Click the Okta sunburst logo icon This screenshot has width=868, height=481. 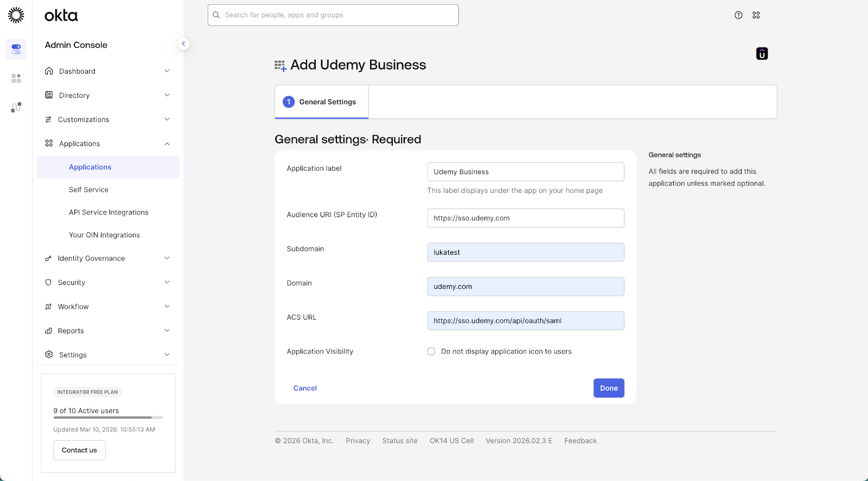tap(16, 15)
